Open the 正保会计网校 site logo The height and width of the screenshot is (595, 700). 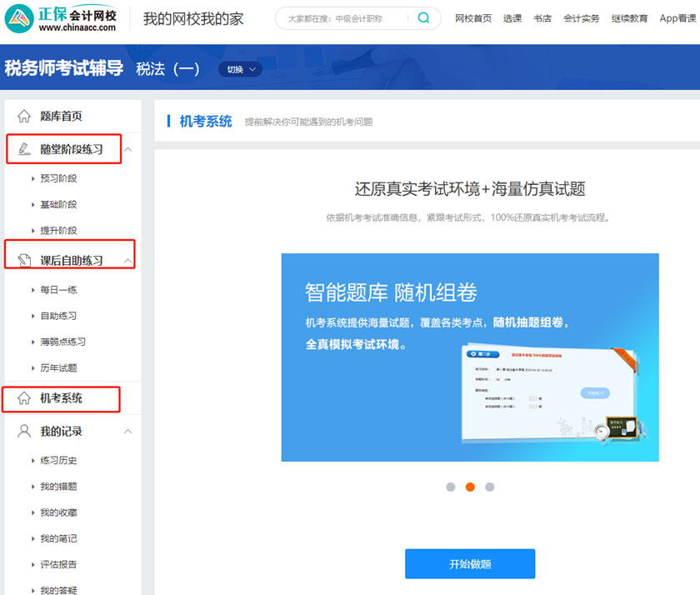tap(62, 17)
